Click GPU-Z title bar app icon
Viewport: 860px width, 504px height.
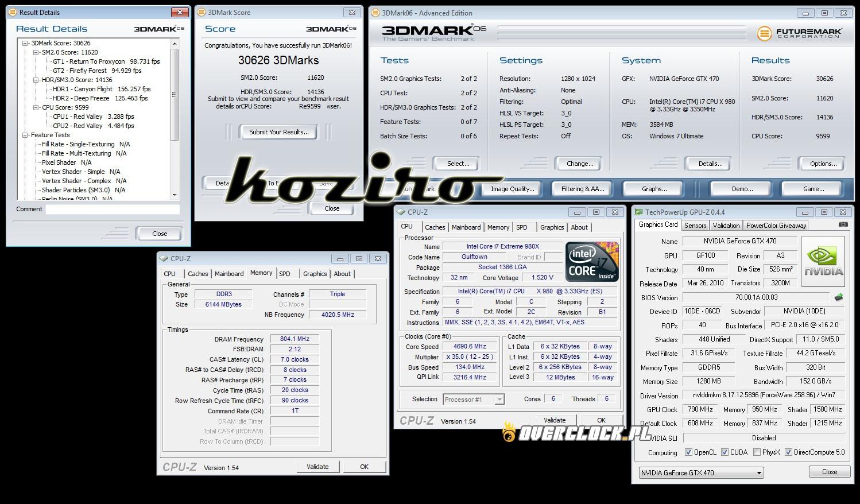coord(638,212)
